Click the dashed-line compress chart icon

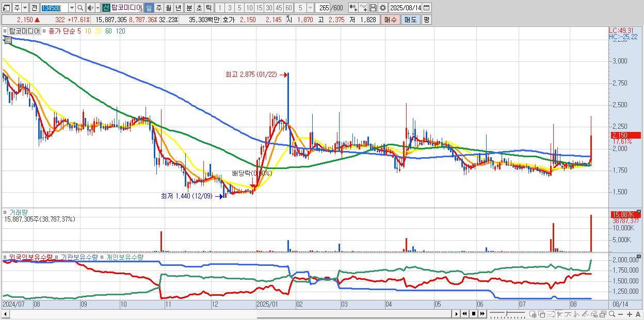(550, 314)
